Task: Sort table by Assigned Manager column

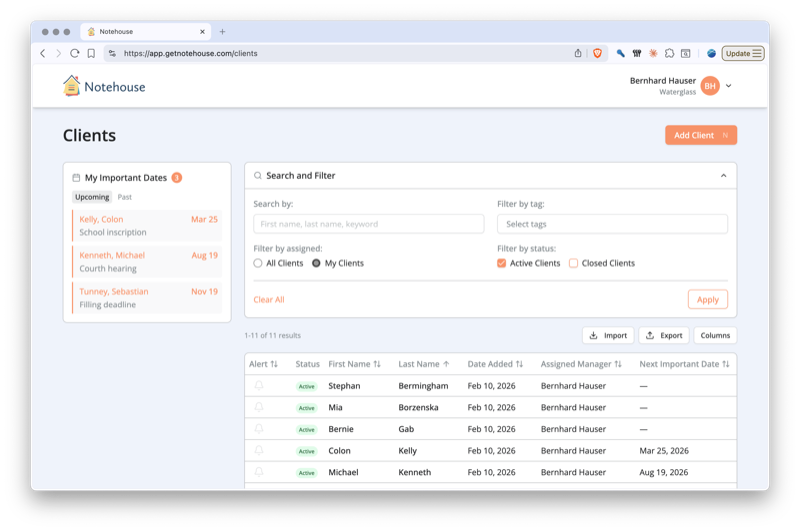Action: coord(581,364)
